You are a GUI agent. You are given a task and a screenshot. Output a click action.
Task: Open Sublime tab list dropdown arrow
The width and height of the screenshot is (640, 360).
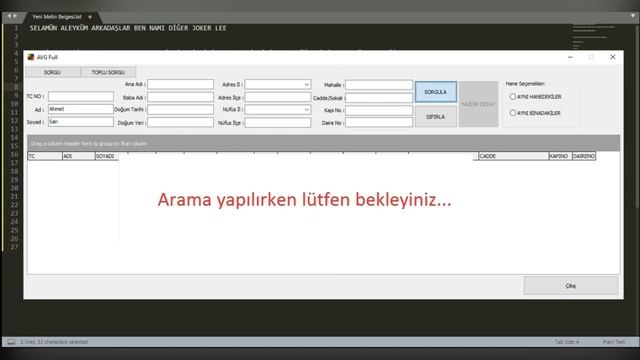point(633,16)
